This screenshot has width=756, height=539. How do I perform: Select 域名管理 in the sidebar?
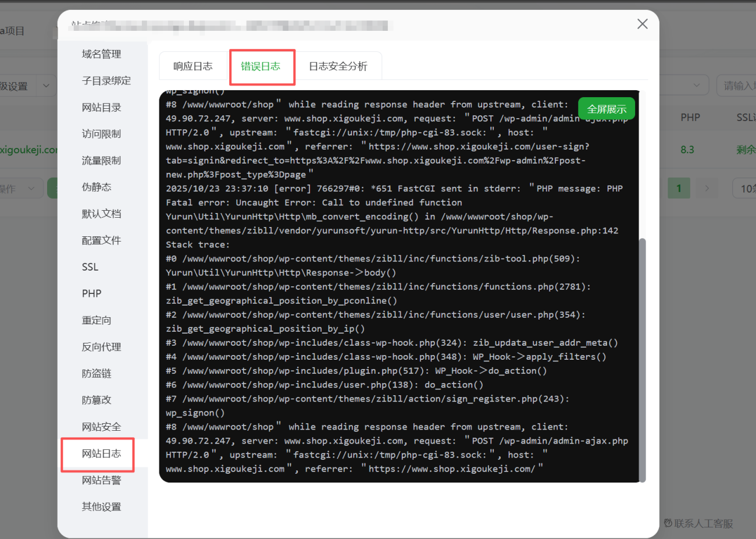pos(101,54)
